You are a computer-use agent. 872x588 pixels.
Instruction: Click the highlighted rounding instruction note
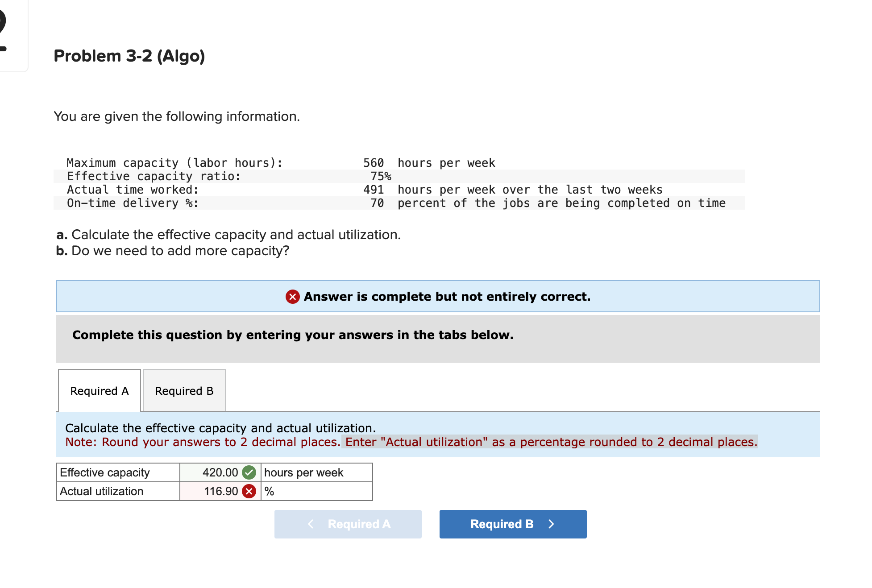click(x=549, y=442)
